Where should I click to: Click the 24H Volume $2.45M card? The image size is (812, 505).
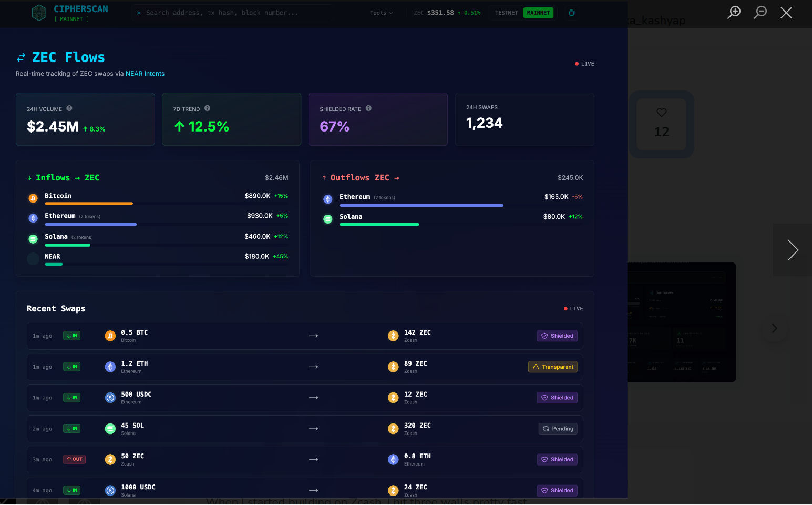[85, 119]
